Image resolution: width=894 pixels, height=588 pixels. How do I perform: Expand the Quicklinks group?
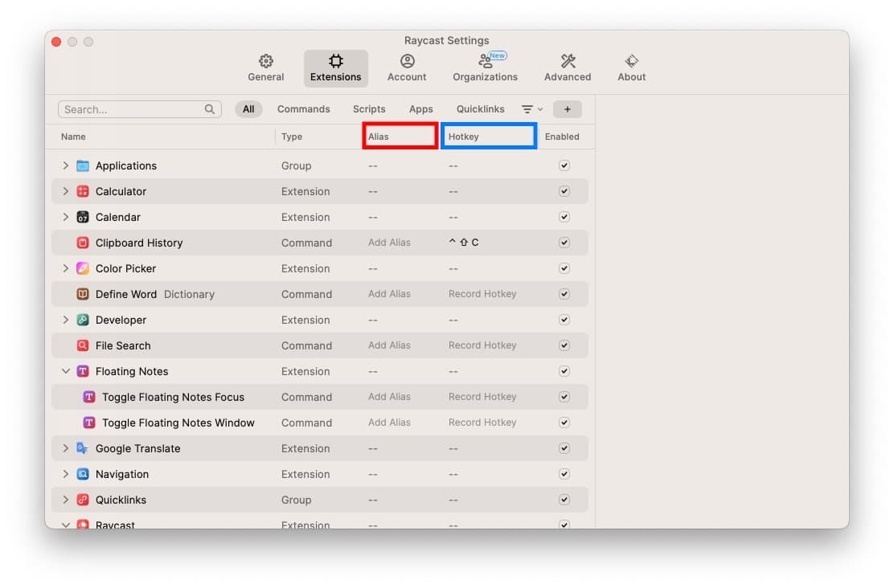coord(66,499)
